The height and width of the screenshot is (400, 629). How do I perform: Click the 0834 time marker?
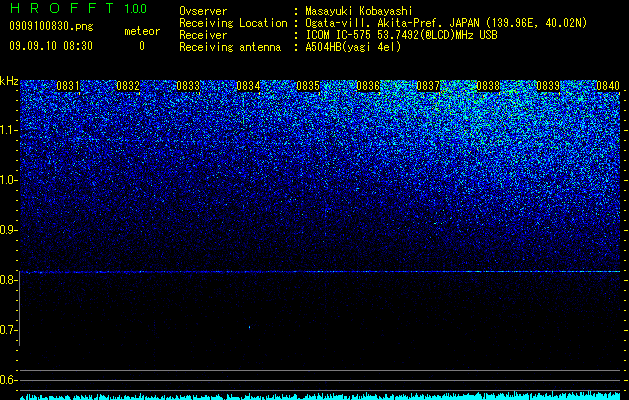pos(248,86)
